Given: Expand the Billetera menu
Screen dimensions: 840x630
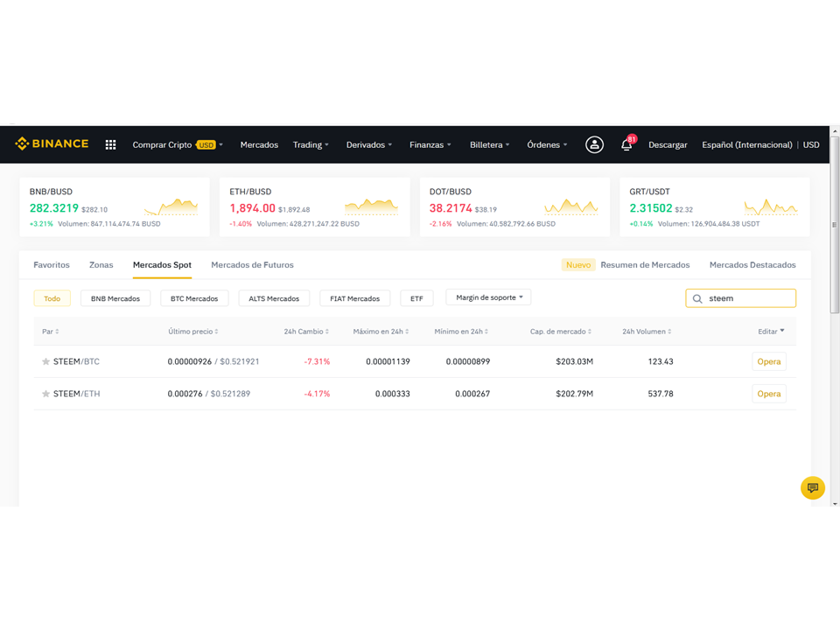Looking at the screenshot, I should pyautogui.click(x=490, y=144).
